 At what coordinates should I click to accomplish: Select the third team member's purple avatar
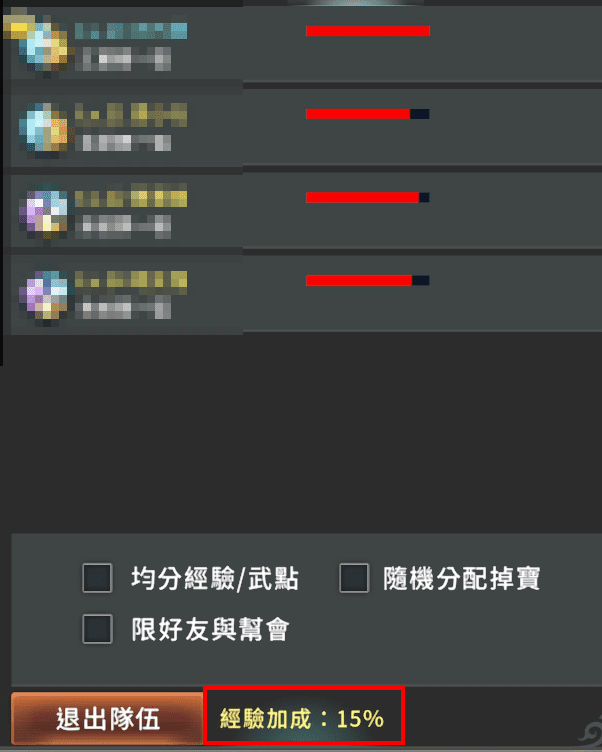click(x=43, y=211)
